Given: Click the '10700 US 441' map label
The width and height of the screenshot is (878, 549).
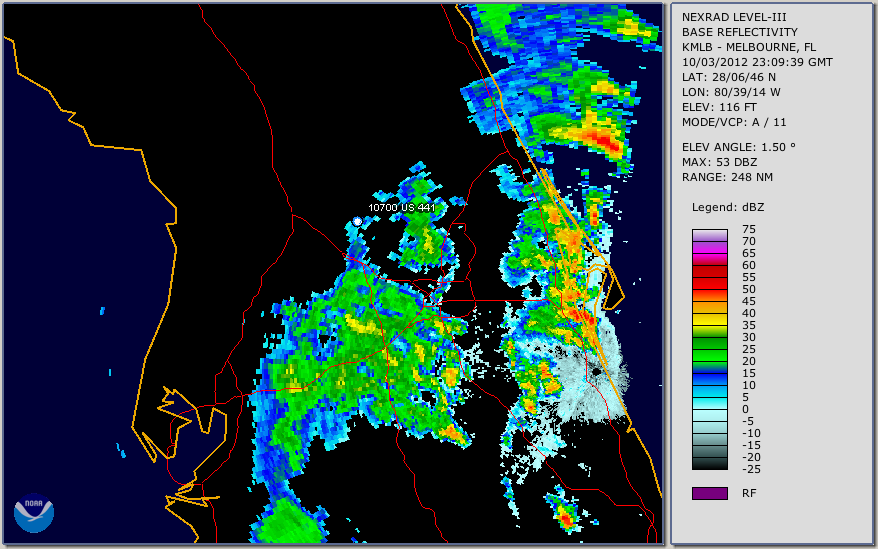Looking at the screenshot, I should [401, 207].
